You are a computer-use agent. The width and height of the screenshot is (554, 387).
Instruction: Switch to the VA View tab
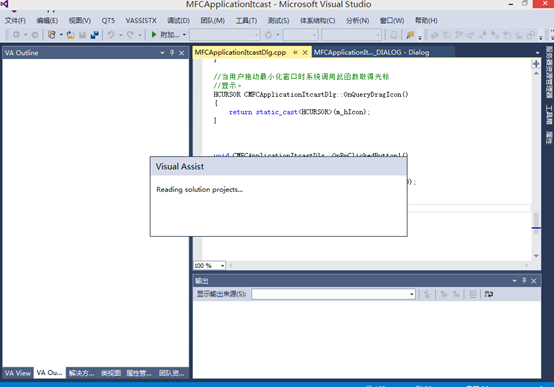coord(18,373)
